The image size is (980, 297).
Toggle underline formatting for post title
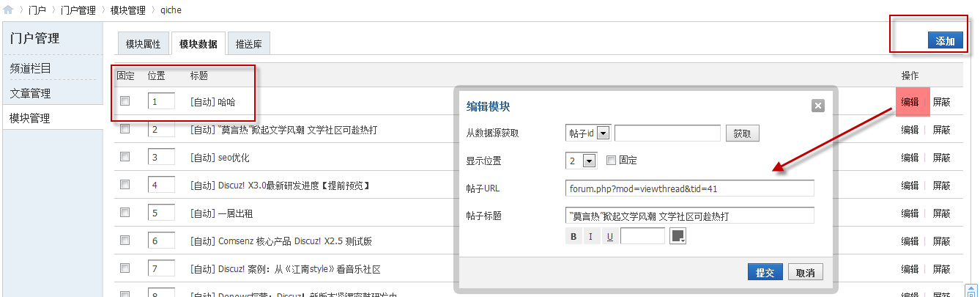609,237
